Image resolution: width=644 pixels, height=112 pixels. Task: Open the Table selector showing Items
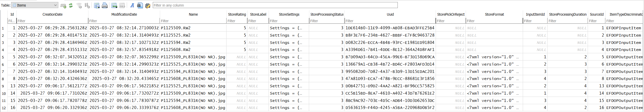click(35, 5)
